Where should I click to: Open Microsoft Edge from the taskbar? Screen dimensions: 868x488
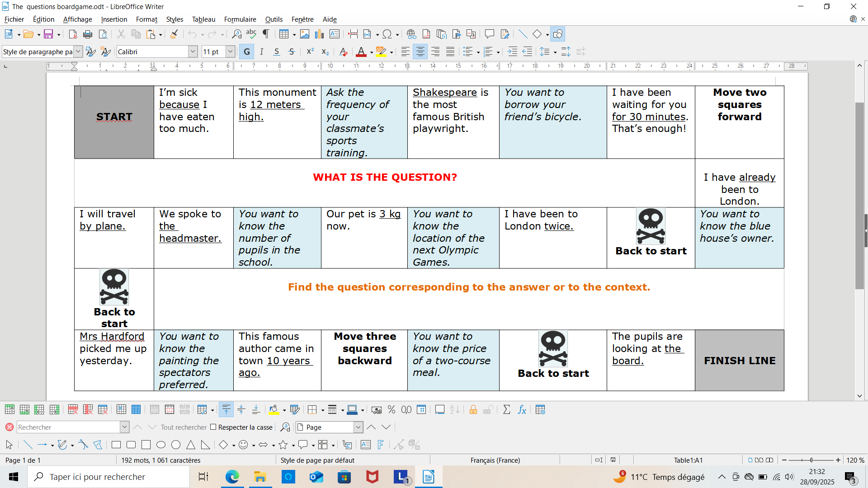[x=232, y=477]
